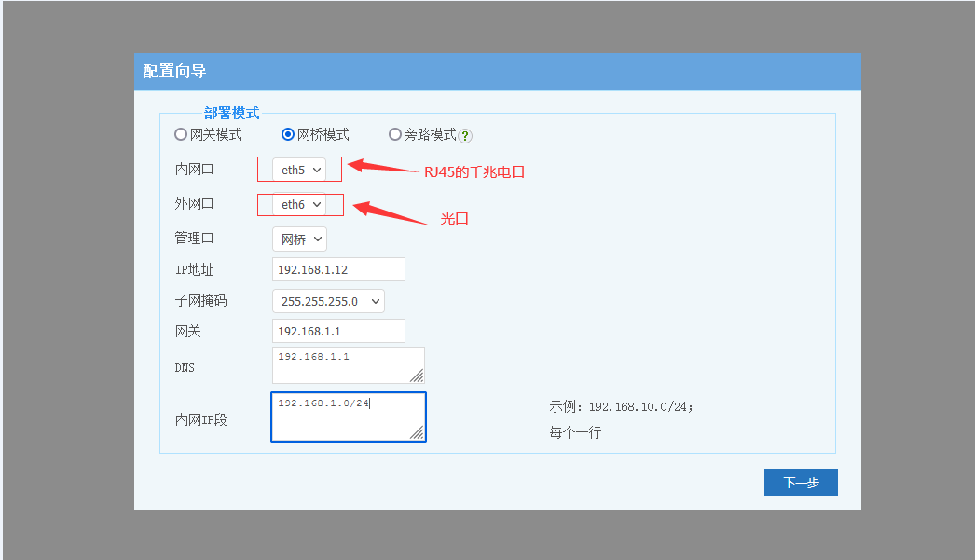Open the 内网口 eth5 dropdown

pyautogui.click(x=300, y=170)
